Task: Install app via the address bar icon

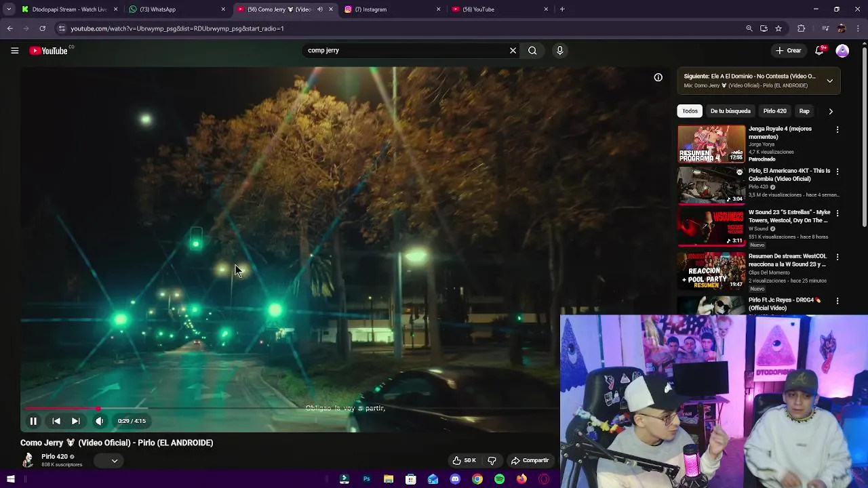Action: pos(764,28)
